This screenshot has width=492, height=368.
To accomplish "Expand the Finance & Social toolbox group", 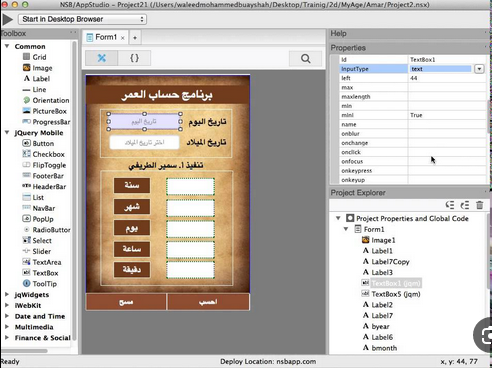I will [x=7, y=338].
